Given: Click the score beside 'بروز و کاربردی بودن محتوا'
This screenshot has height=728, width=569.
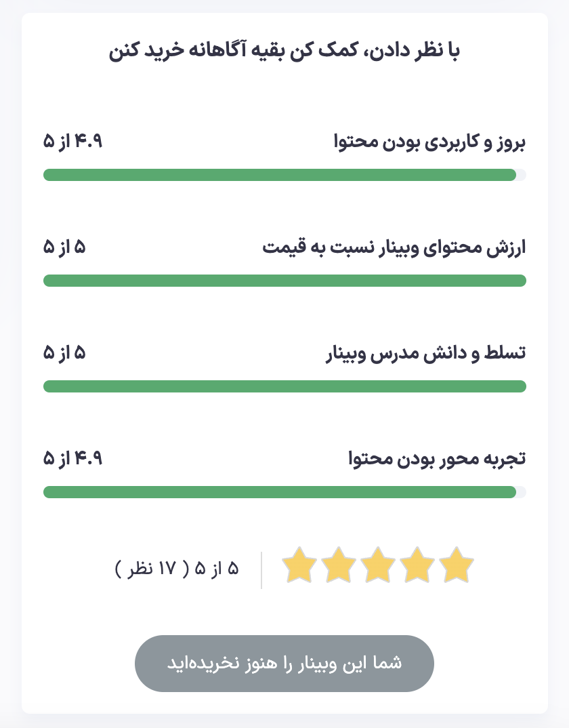Looking at the screenshot, I should click(x=72, y=142).
